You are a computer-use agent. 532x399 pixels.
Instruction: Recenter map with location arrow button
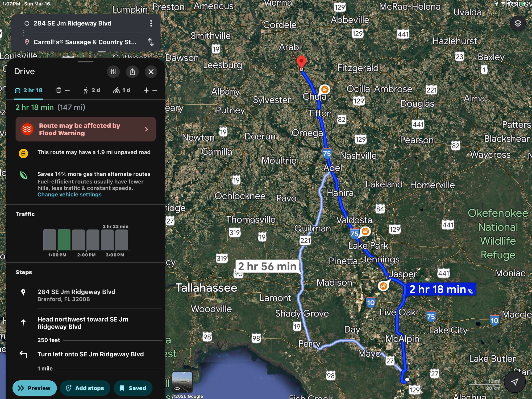pyautogui.click(x=515, y=382)
